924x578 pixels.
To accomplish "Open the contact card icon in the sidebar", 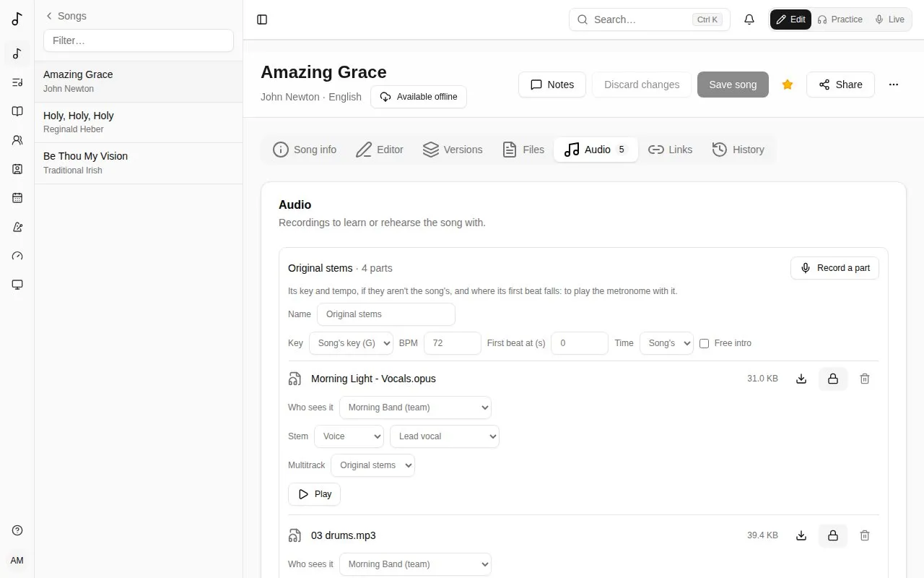I will [17, 169].
